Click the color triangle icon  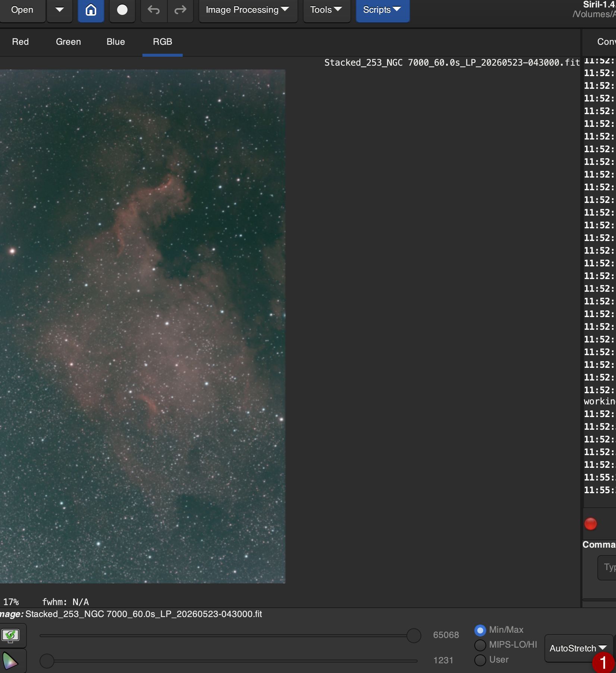(x=10, y=661)
